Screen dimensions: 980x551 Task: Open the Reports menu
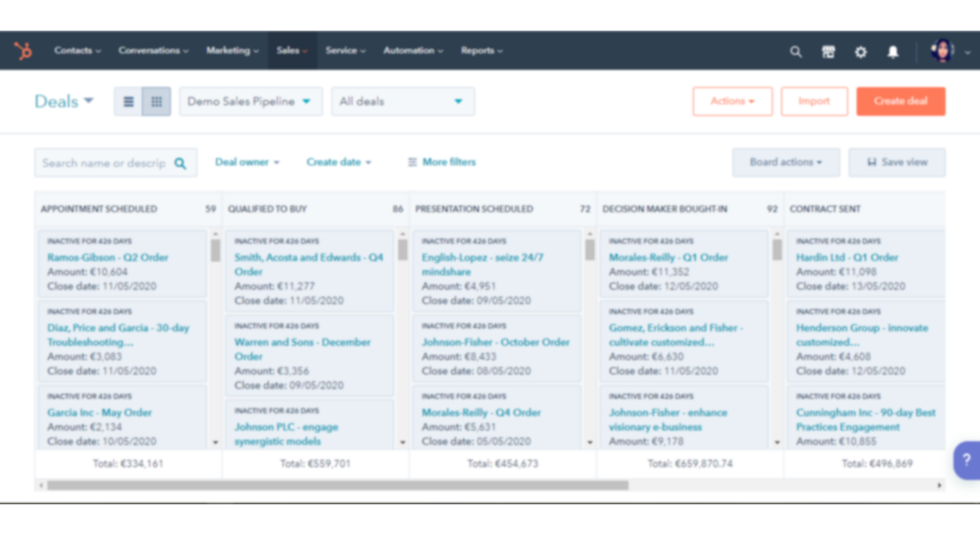(481, 51)
